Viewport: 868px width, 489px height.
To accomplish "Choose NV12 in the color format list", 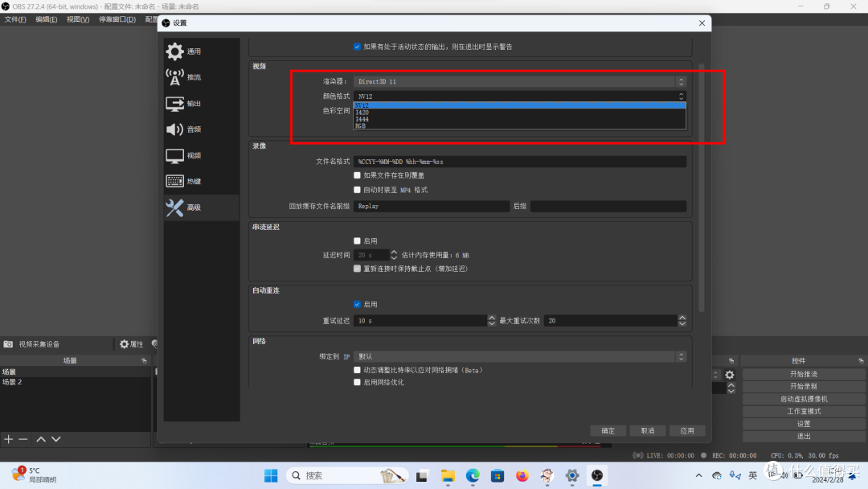I will 520,105.
